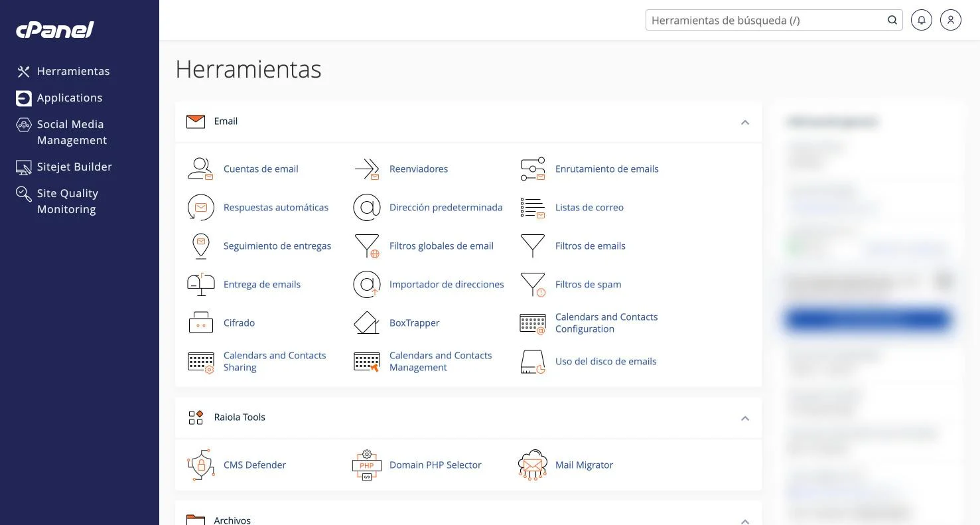The width and height of the screenshot is (980, 525).
Task: Click the Enrutamiento de emails icon
Action: 532,169
